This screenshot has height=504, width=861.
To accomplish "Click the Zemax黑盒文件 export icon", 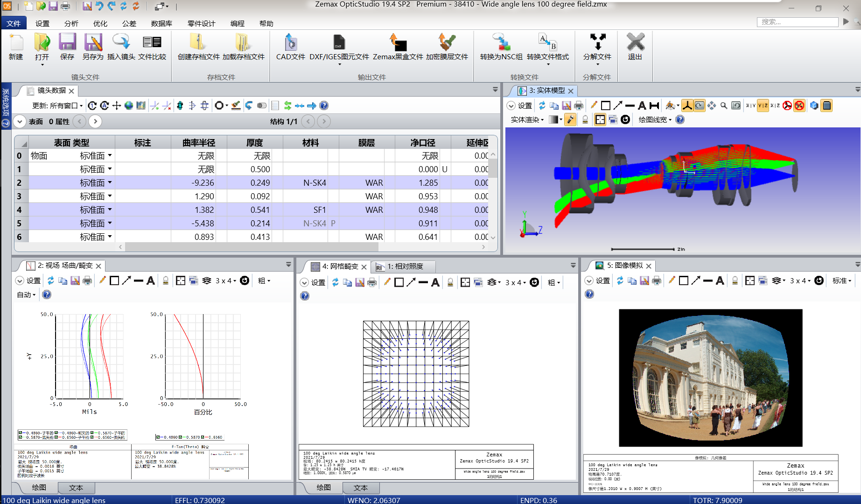I will [398, 47].
